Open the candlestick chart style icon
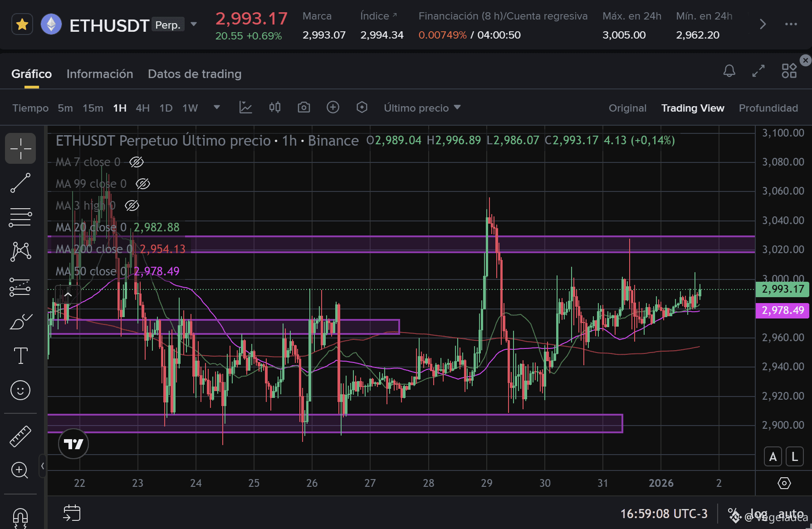Screen dimensions: 812x529 (275, 108)
